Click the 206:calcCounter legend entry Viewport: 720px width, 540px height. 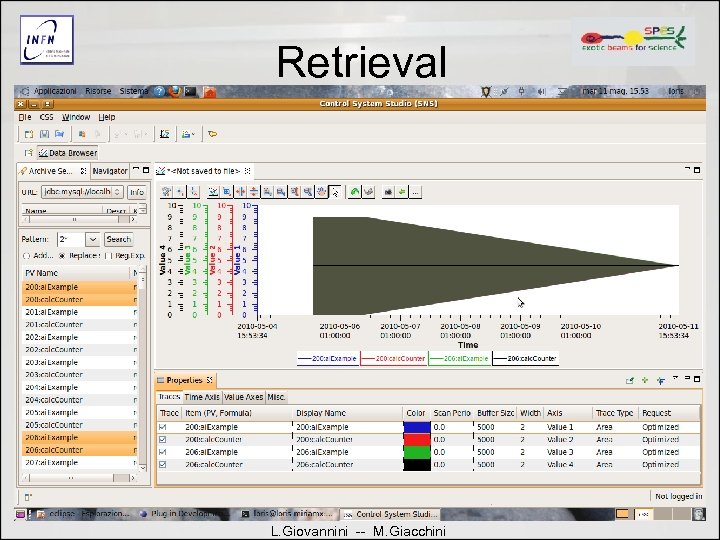pyautogui.click(x=526, y=358)
